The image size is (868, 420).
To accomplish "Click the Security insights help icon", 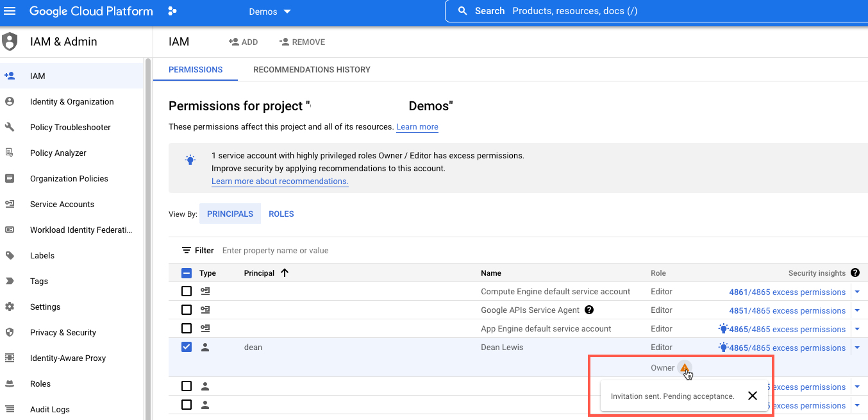I will coord(855,273).
